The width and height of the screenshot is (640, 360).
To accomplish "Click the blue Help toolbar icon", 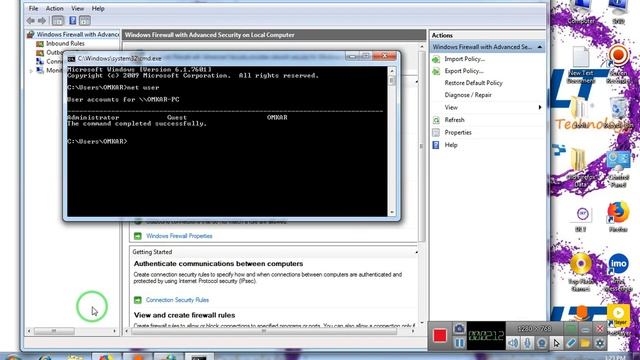I will [72, 20].
